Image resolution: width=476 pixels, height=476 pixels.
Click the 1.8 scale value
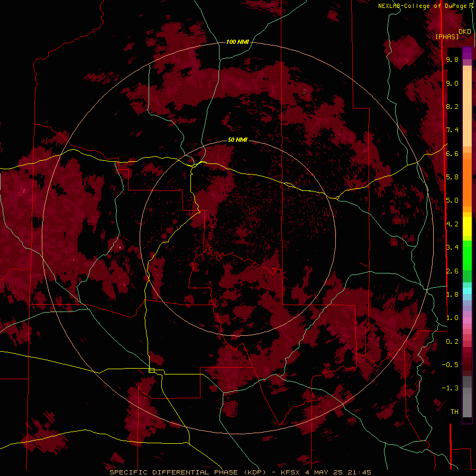pos(452,295)
